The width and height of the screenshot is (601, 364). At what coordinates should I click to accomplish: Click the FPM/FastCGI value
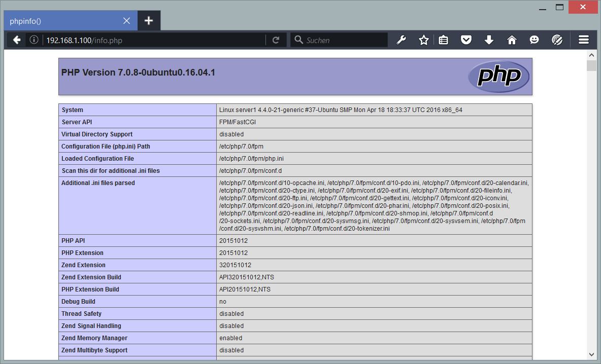pyautogui.click(x=237, y=122)
